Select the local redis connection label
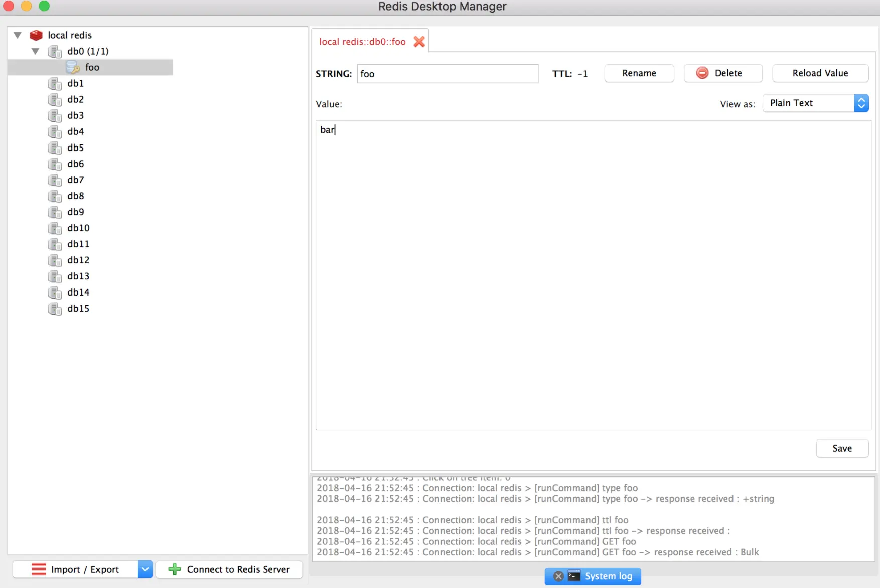The image size is (880, 588). (x=70, y=35)
